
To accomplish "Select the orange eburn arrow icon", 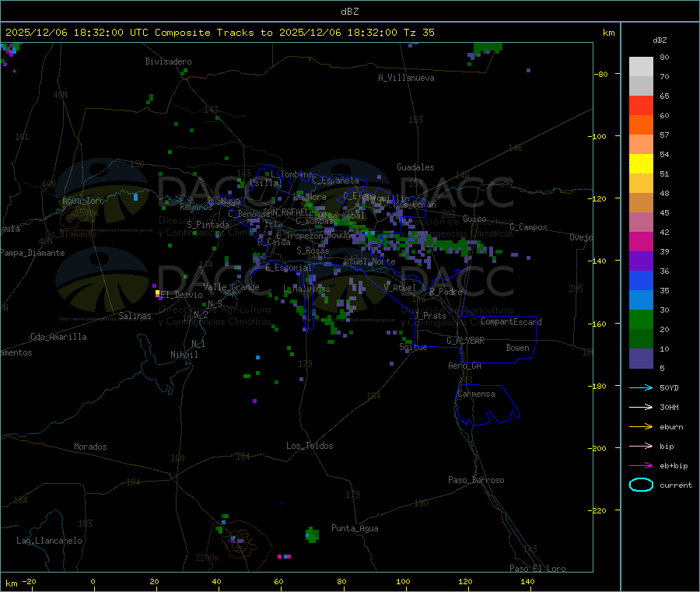I will (641, 426).
